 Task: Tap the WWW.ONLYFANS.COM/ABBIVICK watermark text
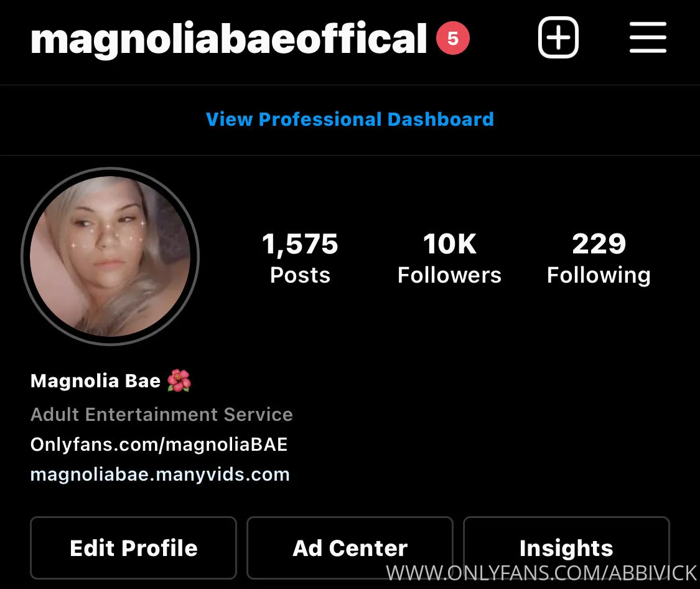(x=541, y=573)
